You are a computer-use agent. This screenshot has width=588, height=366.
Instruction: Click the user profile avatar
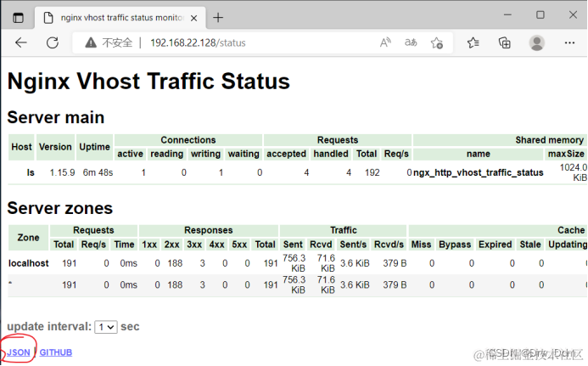[x=536, y=42]
